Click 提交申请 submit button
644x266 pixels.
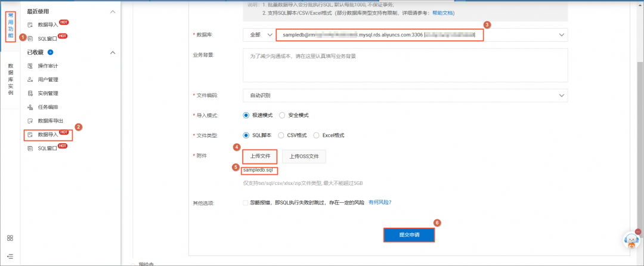pos(408,235)
